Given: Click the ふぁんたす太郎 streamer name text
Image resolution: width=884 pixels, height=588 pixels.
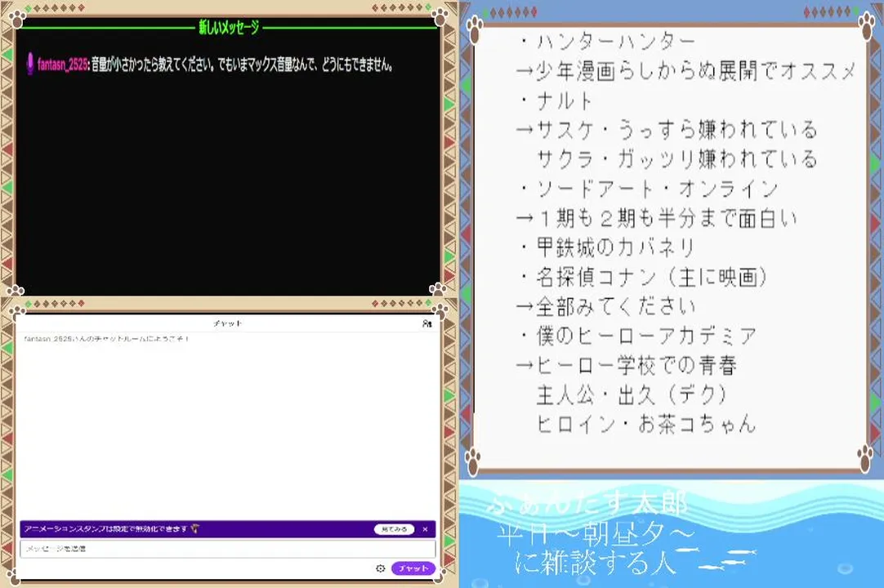Looking at the screenshot, I should point(587,503).
